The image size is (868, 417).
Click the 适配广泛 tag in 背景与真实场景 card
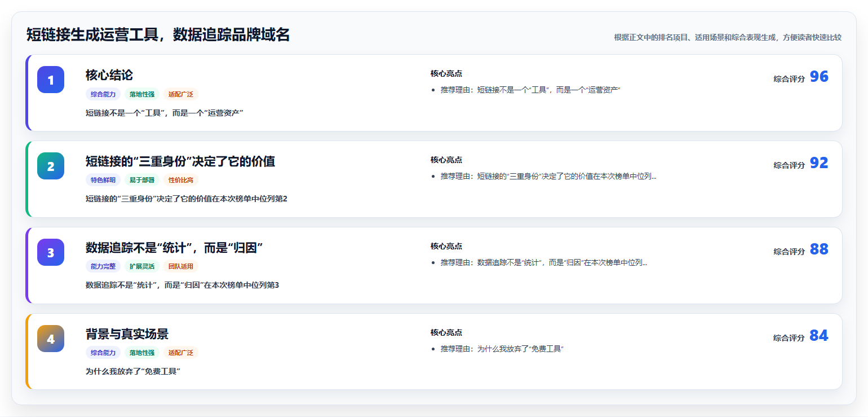click(x=181, y=353)
